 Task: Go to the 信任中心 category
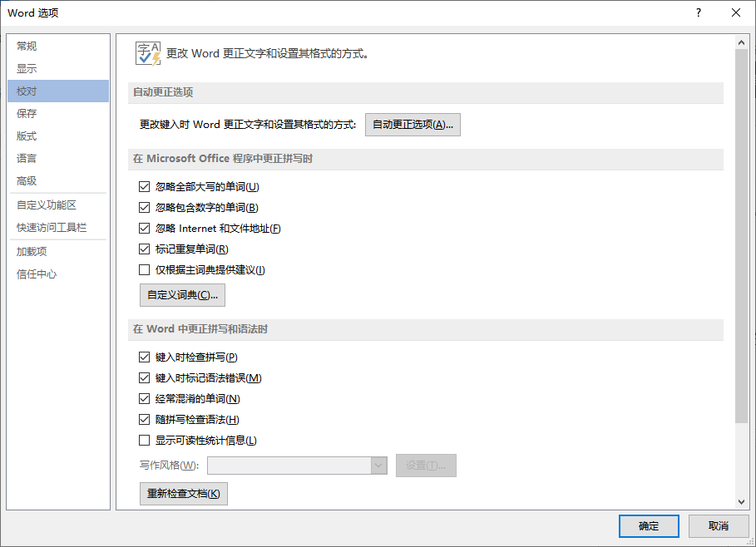point(58,274)
